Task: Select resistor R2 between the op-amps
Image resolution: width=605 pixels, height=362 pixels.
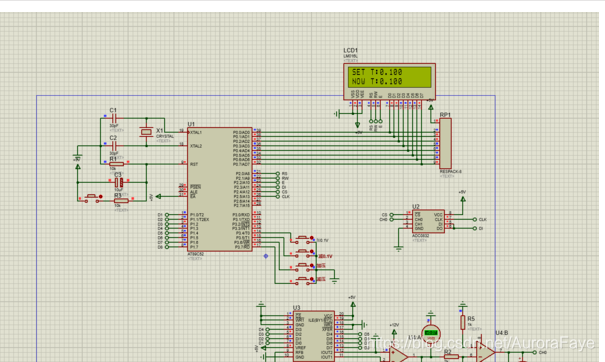Action: click(450, 357)
